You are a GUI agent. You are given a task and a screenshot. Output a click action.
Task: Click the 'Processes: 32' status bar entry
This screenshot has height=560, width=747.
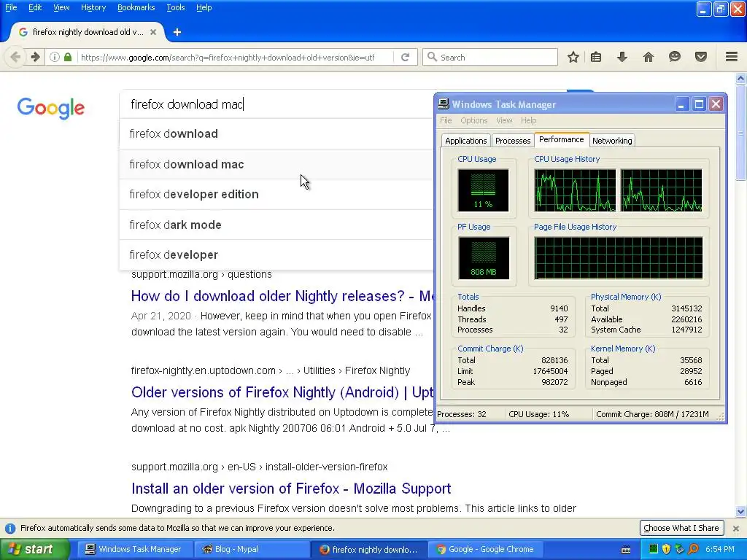point(462,414)
